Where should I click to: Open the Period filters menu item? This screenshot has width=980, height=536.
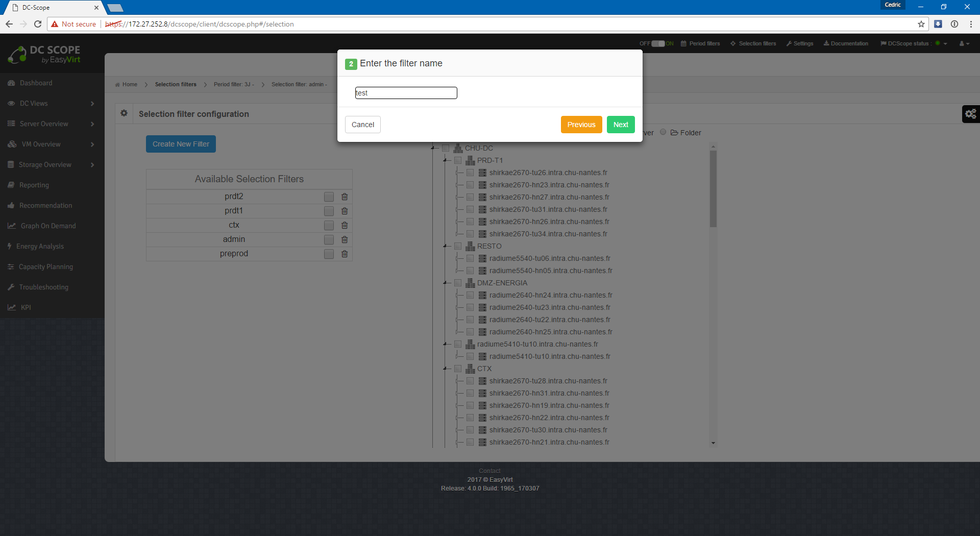(700, 43)
